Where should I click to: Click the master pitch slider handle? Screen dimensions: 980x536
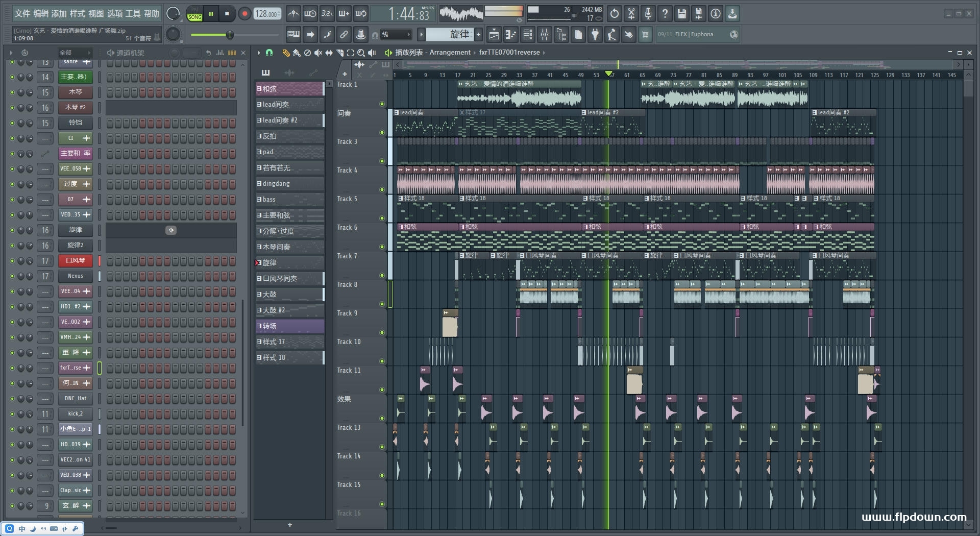230,35
